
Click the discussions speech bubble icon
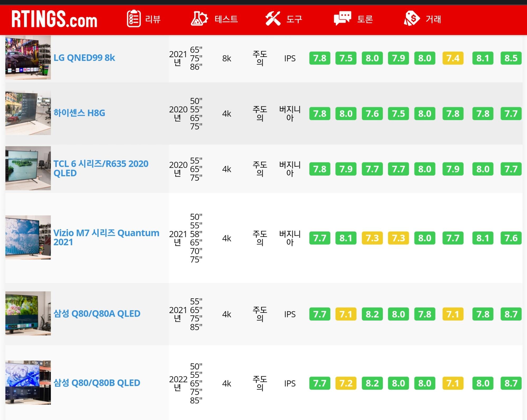point(342,19)
